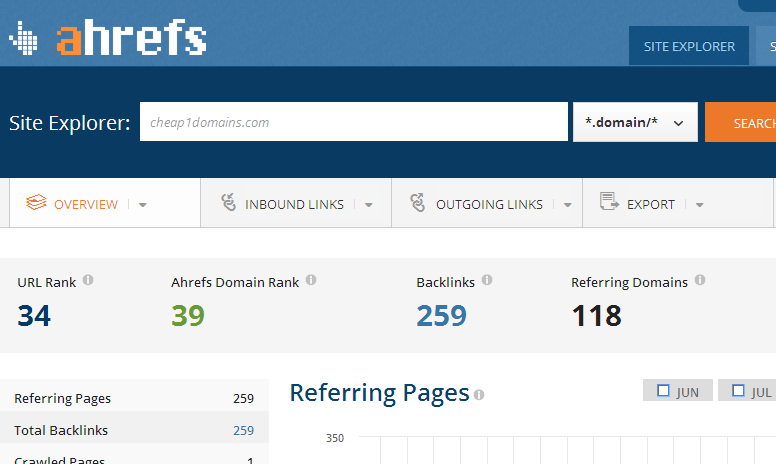Expand the Inbound Links dropdown arrow
Viewport: 776px width, 464px height.
point(369,205)
